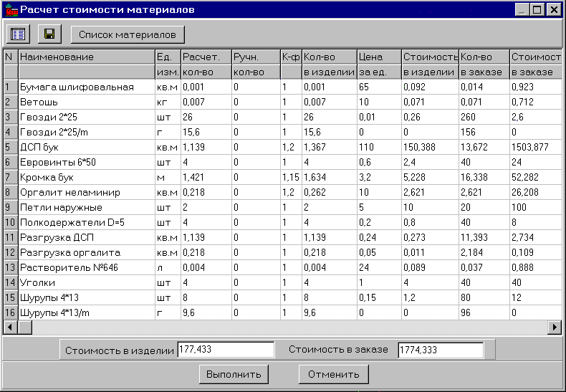Select the Полкодержатели D=5 cell
Screen dimensions: 566x392
[x=87, y=222]
